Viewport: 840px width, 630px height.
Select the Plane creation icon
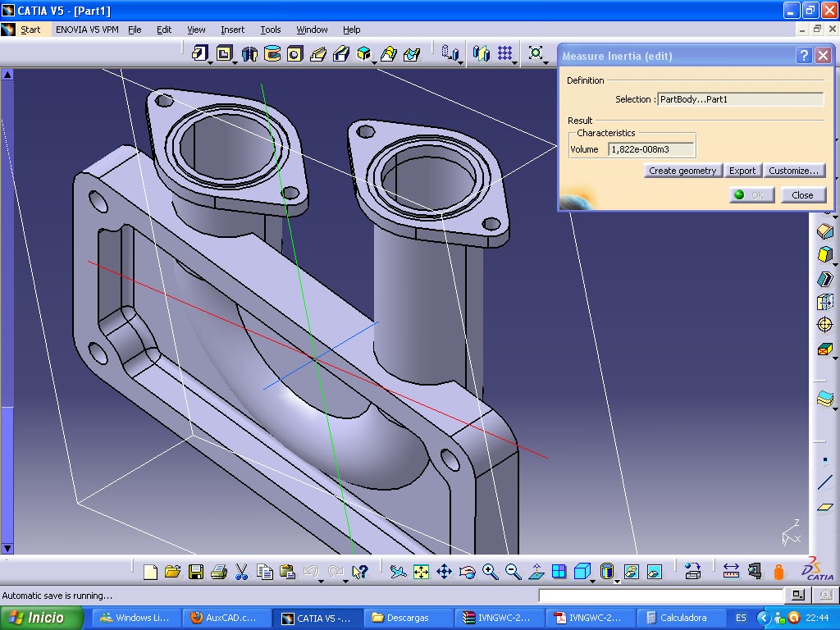point(825,507)
